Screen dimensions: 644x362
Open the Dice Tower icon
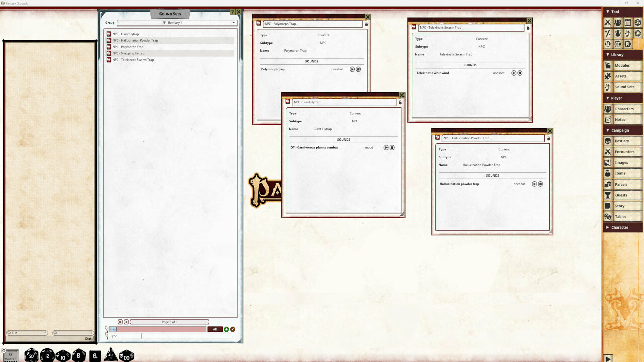(639, 22)
